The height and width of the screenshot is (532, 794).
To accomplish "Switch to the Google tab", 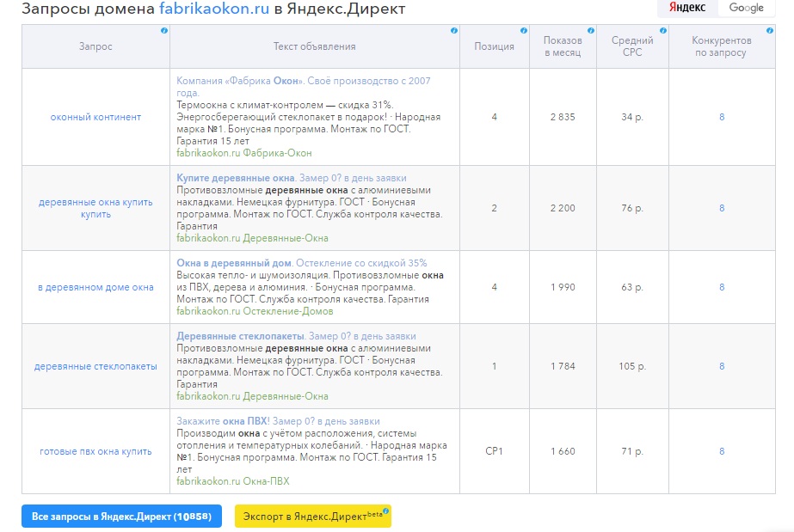I will click(x=746, y=8).
